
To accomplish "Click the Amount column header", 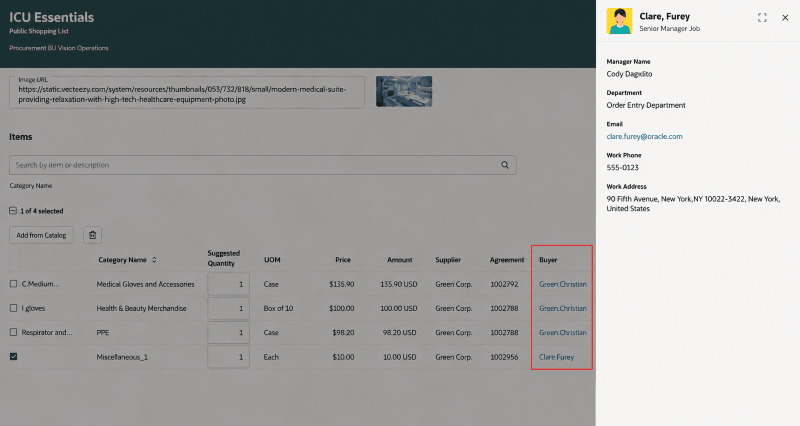I will [x=399, y=260].
